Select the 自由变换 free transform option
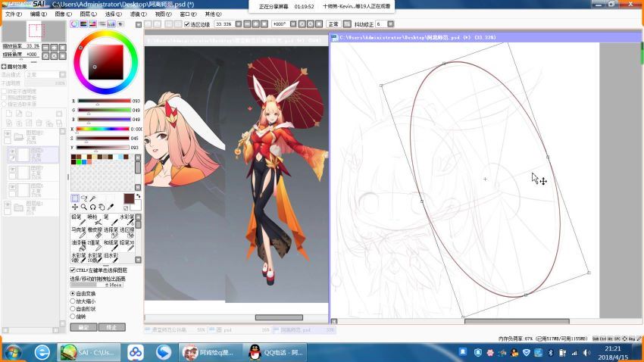The height and width of the screenshot is (362, 644). [x=73, y=293]
